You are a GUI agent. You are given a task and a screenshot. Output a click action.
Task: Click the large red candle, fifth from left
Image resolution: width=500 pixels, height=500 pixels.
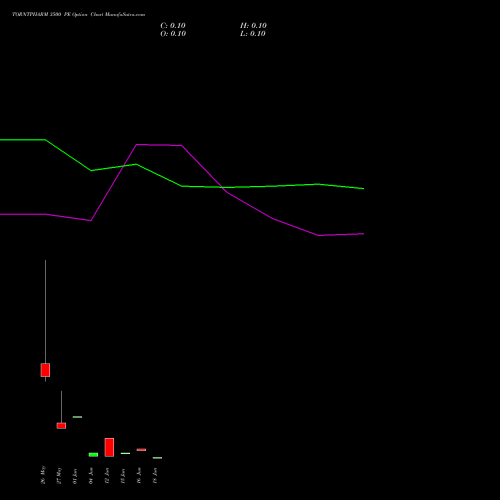(109, 447)
